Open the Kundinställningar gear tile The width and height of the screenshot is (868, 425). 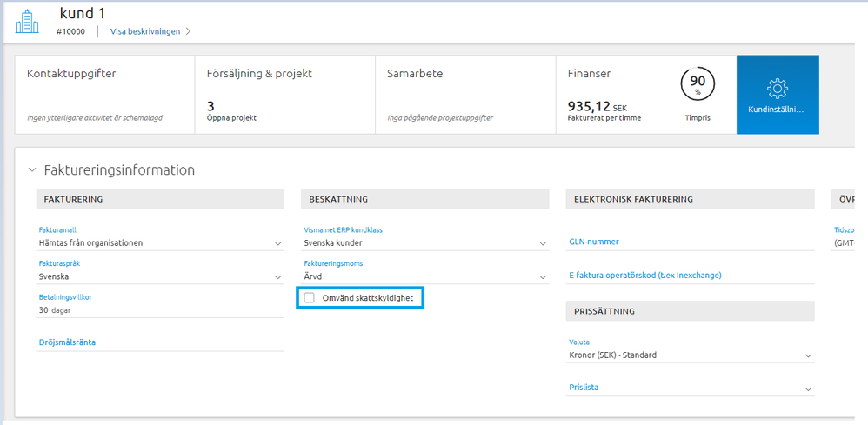(x=778, y=95)
